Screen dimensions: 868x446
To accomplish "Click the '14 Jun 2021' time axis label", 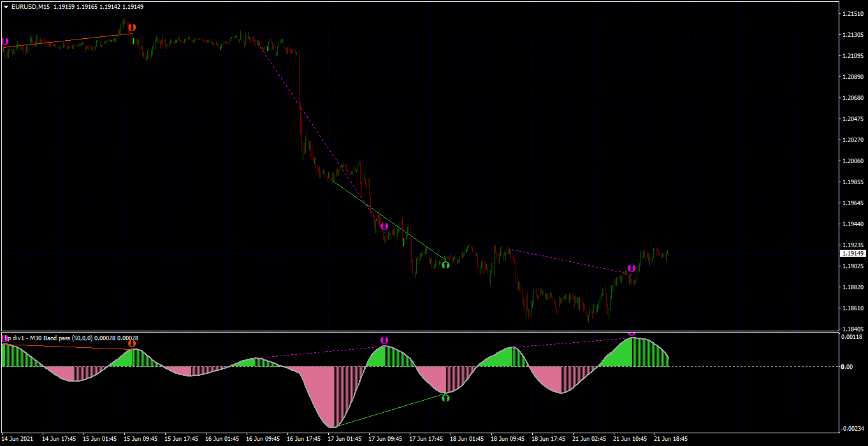I will [x=18, y=439].
